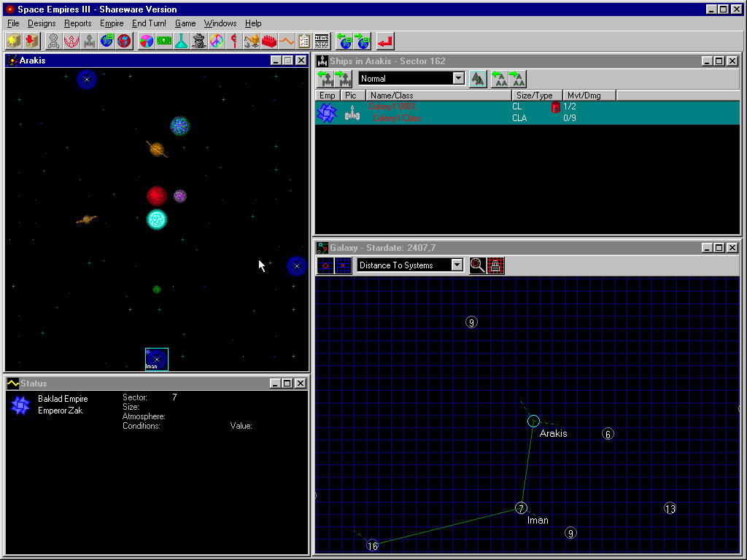Open the peace symbol diplomacy icon
Screen dimensions: 747x560
click(x=216, y=41)
